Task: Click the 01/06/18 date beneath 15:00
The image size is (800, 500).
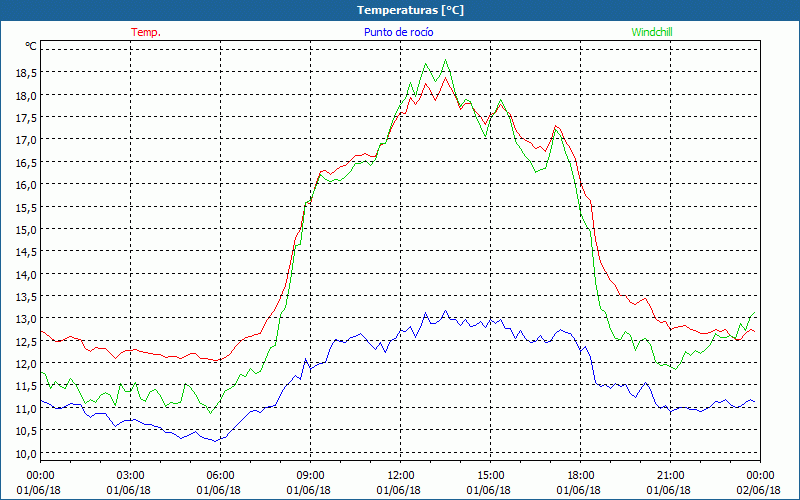Action: pos(488,490)
